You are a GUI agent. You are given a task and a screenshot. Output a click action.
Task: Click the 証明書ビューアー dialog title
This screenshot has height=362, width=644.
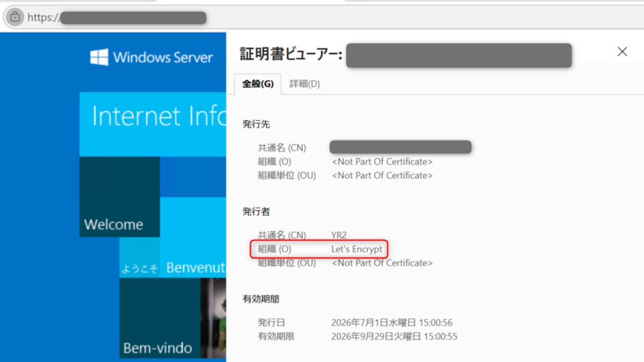pyautogui.click(x=291, y=54)
